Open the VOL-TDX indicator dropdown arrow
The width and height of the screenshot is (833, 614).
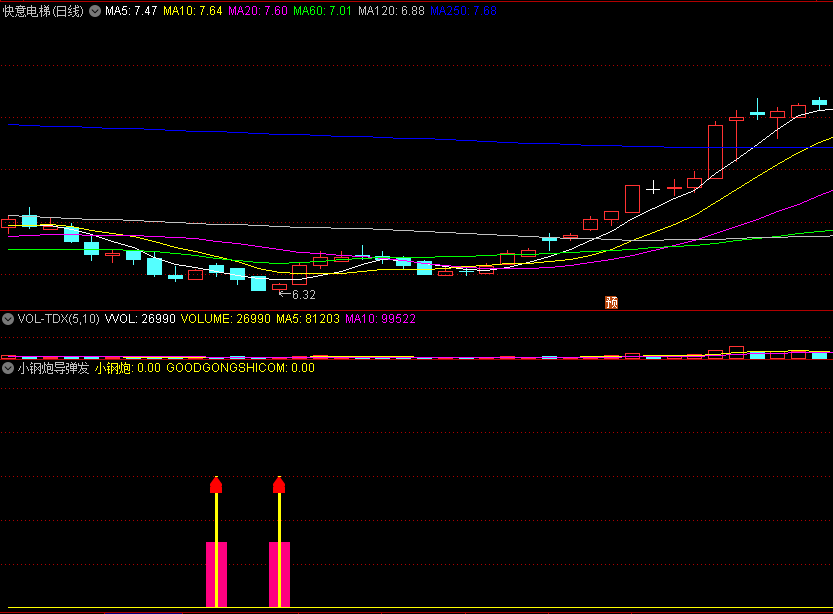[x=8, y=319]
